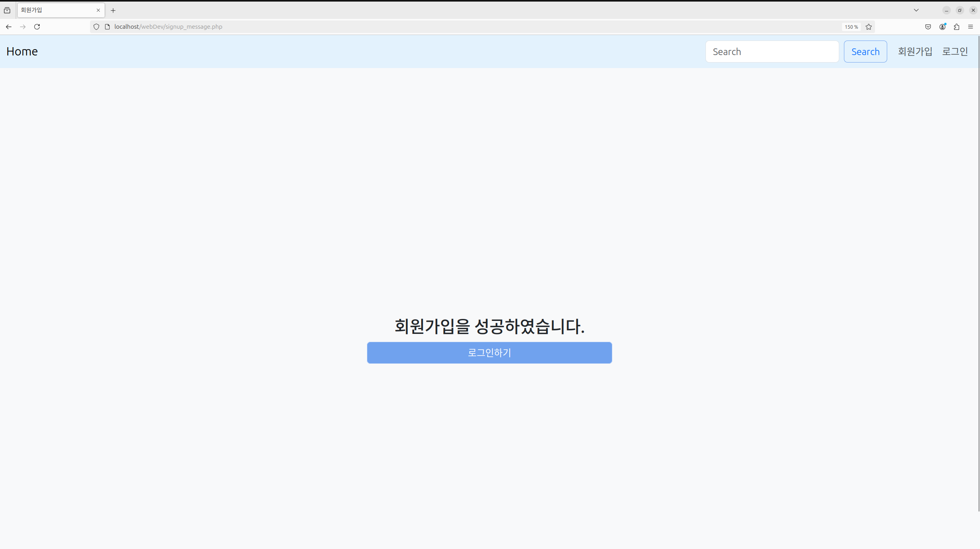Open the 로그인 link in the navbar

(x=955, y=51)
